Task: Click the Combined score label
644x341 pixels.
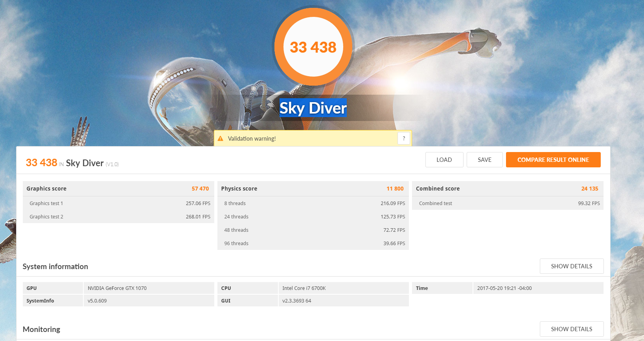Action: tap(438, 189)
